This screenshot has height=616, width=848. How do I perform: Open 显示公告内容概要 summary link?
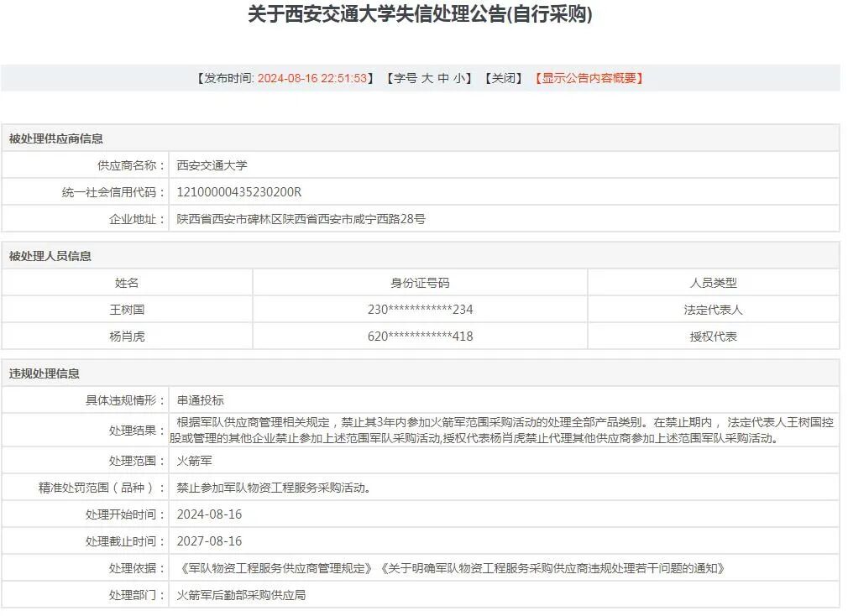[589, 78]
